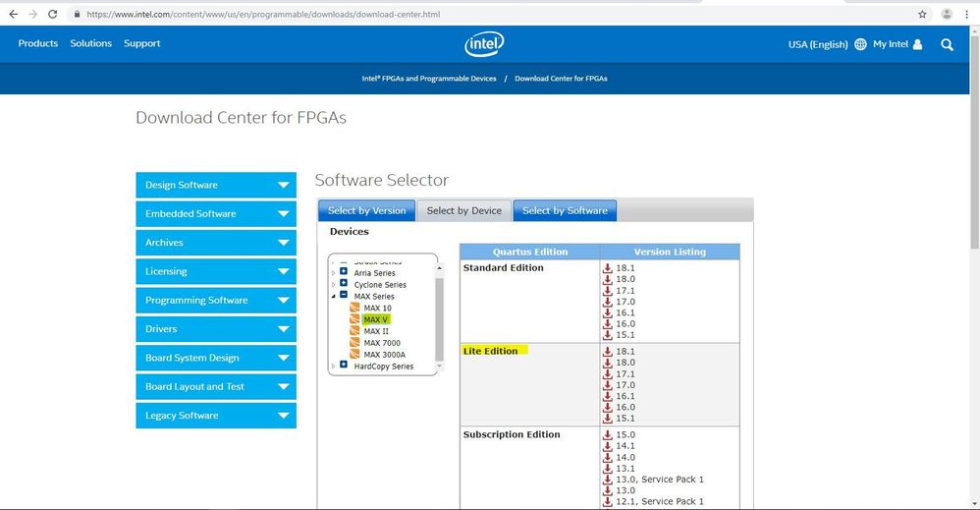980x510 pixels.
Task: Expand Licensing sidebar menu
Action: pyautogui.click(x=216, y=271)
